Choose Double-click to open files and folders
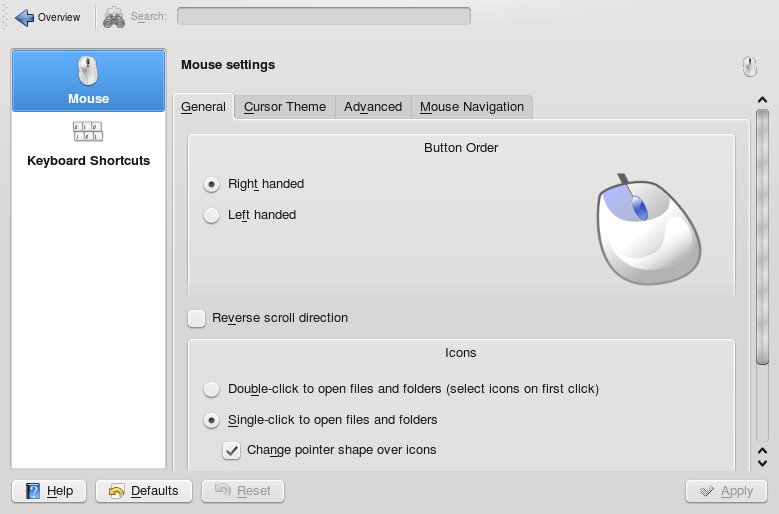Viewport: 779px width, 514px height. point(211,389)
